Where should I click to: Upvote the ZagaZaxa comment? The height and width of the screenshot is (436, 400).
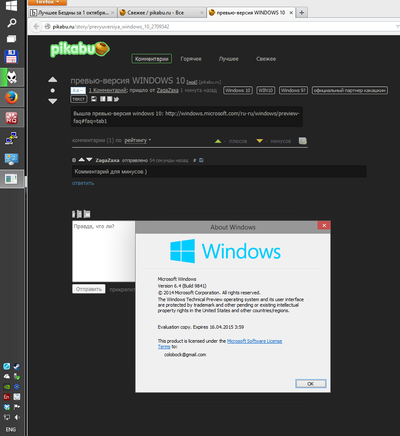point(81,160)
